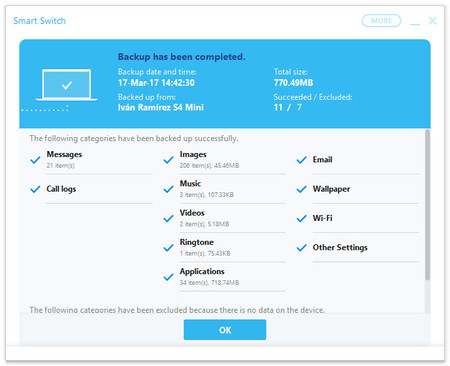
Task: Select the Images category label
Action: point(193,154)
